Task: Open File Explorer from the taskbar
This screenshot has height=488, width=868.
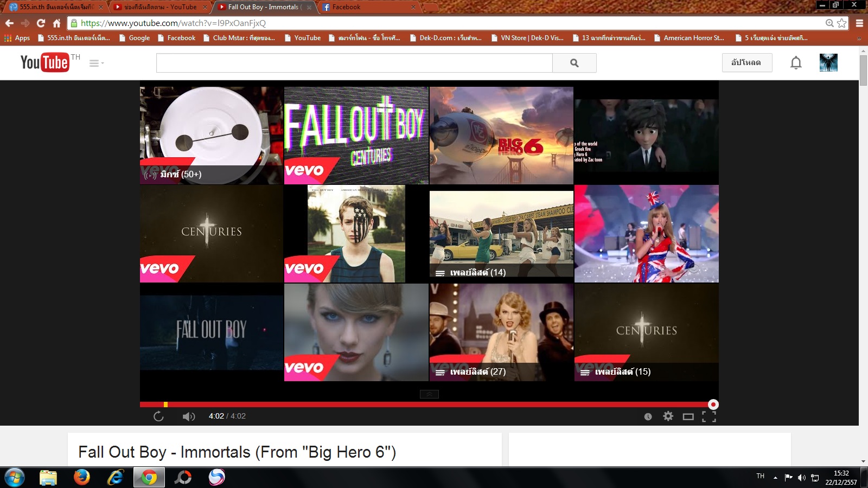Action: pyautogui.click(x=48, y=477)
